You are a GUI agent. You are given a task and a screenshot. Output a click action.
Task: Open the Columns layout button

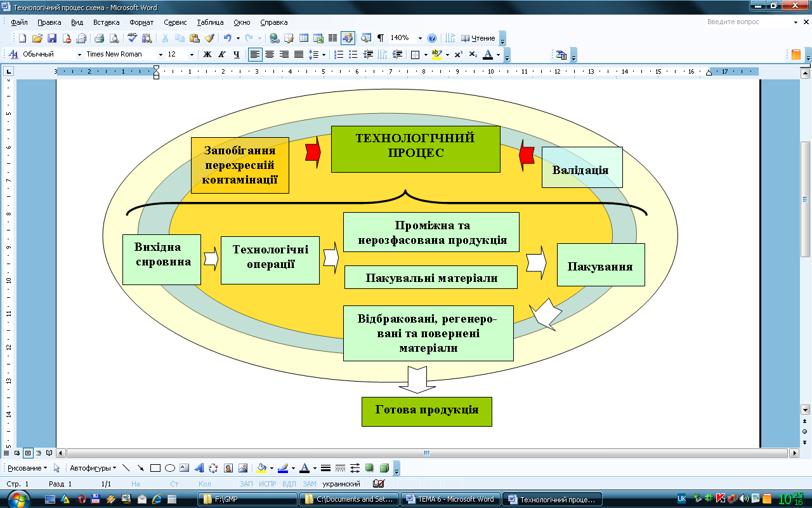332,38
